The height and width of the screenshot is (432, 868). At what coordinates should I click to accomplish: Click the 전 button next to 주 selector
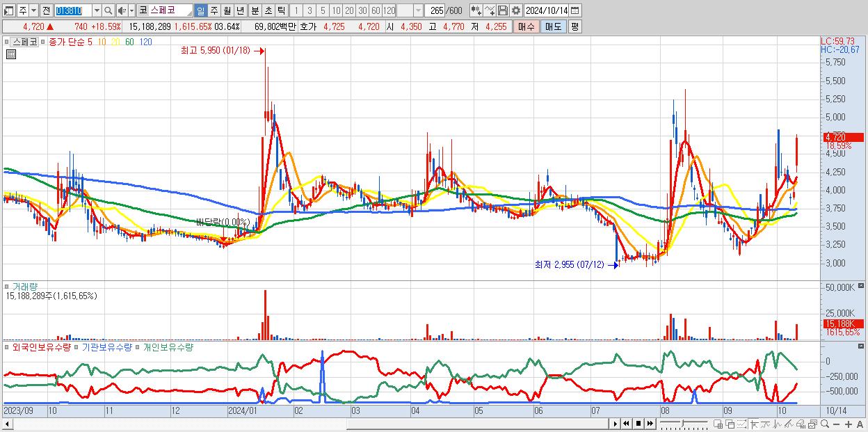(46, 10)
